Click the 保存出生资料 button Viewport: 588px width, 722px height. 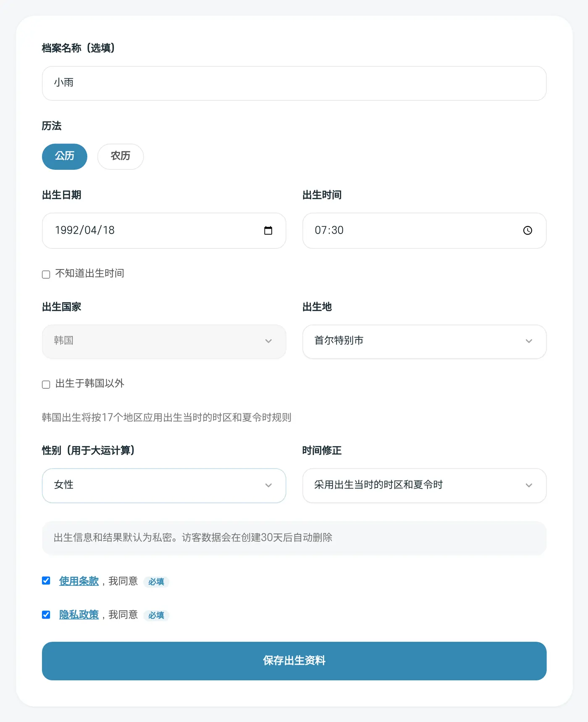click(x=294, y=661)
